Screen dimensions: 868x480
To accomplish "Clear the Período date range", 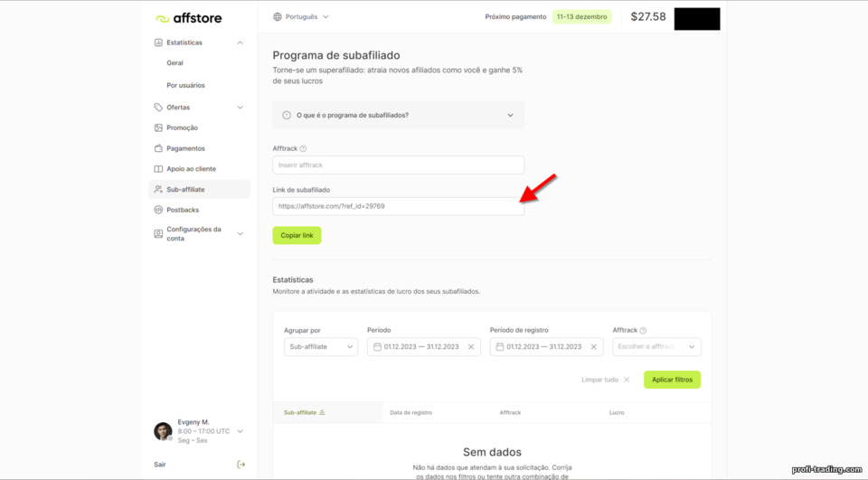I will coord(471,346).
